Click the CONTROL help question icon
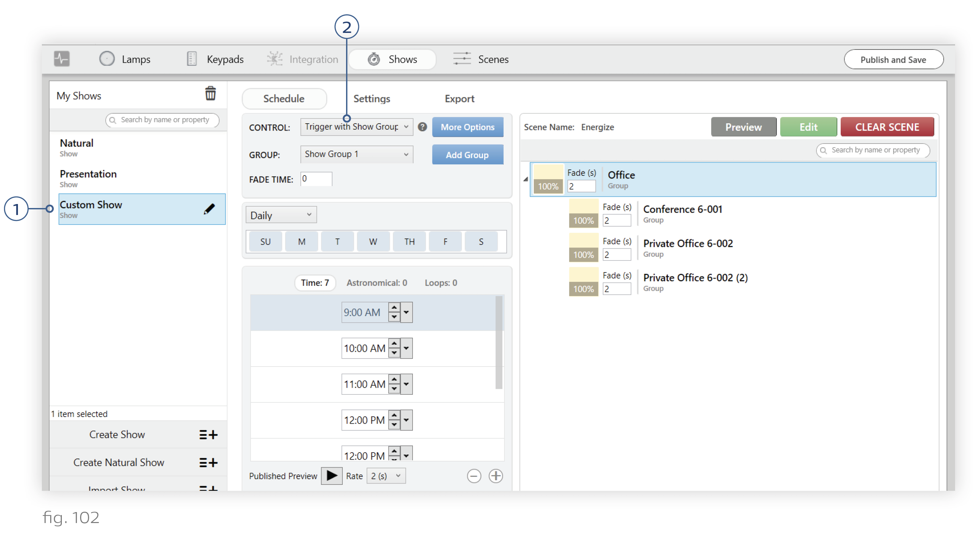The height and width of the screenshot is (533, 980). pos(422,127)
